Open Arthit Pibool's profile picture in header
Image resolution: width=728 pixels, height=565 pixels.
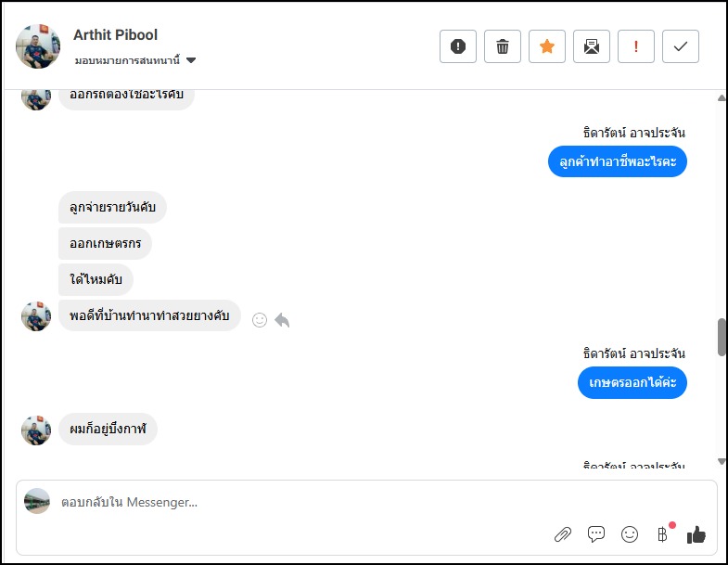click(38, 45)
